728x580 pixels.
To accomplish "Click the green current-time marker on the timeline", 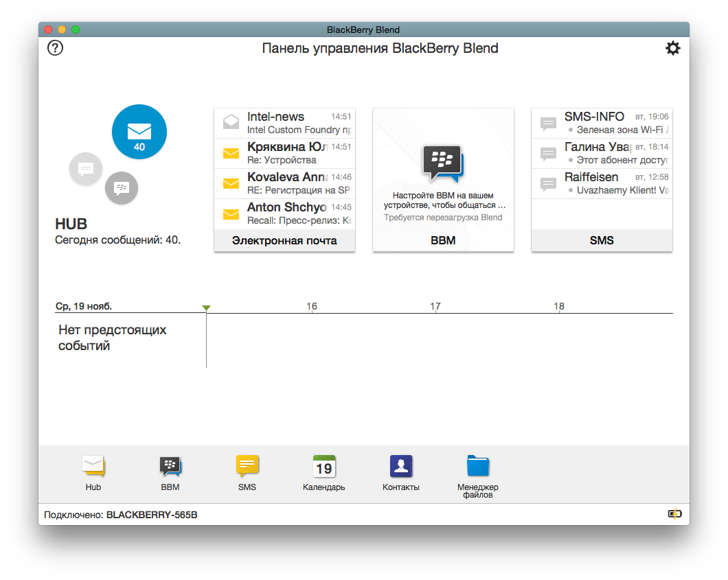I will [207, 308].
